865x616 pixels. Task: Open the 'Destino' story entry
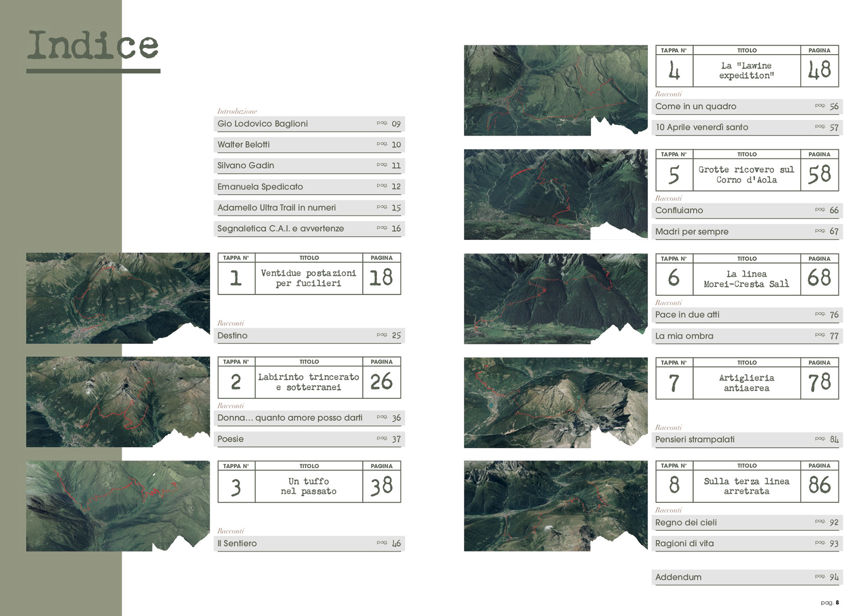tap(309, 336)
